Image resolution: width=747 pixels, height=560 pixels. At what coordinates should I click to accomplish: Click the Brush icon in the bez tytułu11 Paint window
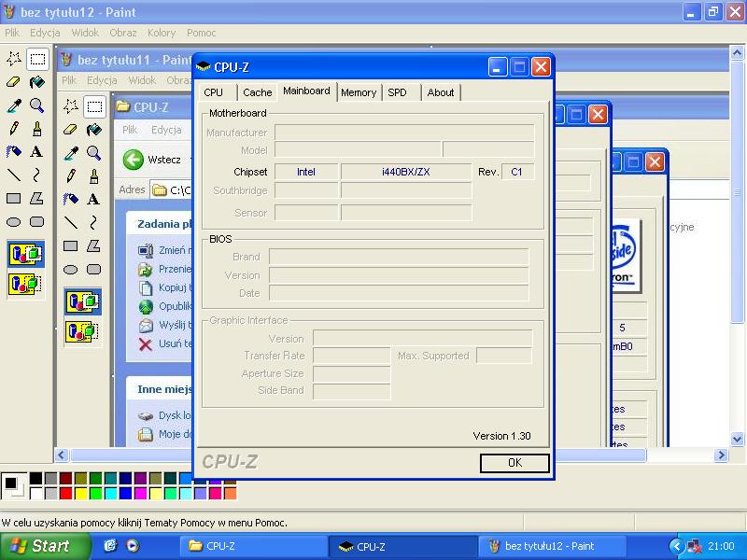94,176
